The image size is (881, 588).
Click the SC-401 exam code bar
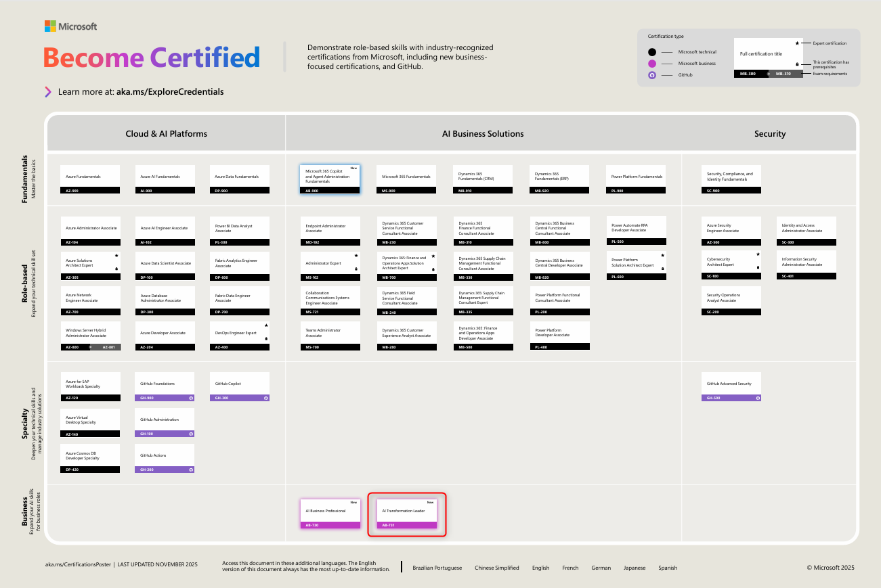pos(807,276)
